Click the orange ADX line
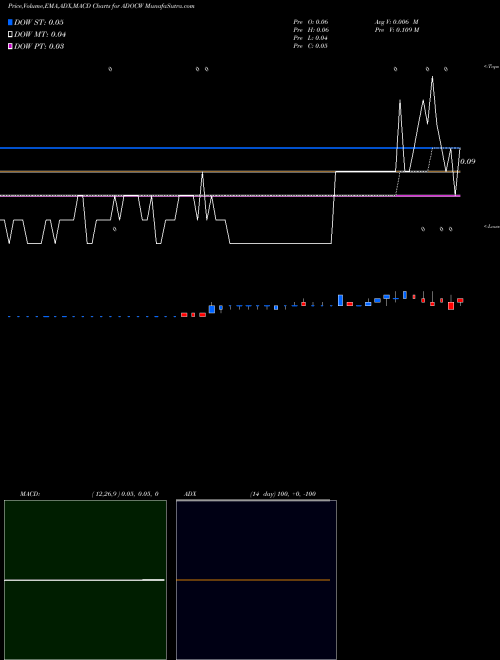 coord(253,580)
